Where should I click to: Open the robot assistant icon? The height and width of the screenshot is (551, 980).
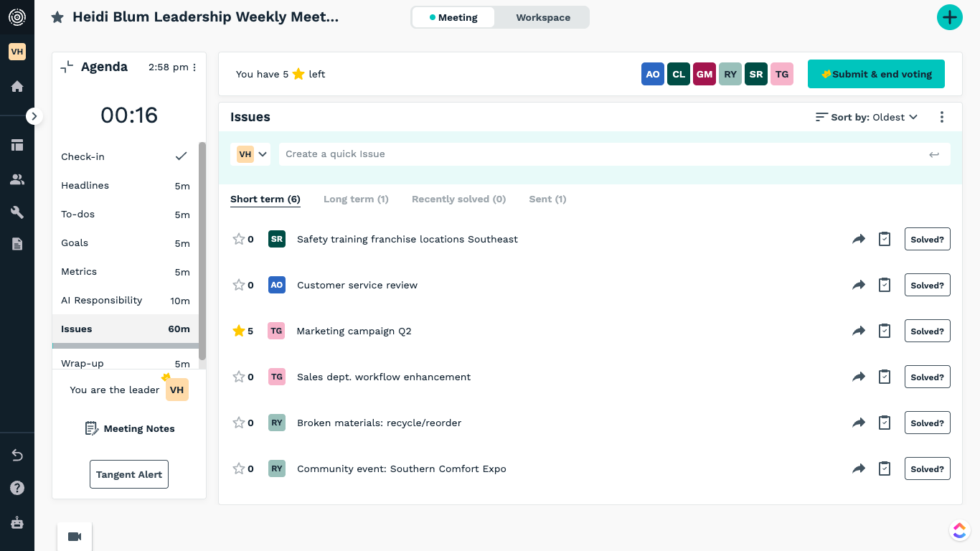[x=17, y=522]
